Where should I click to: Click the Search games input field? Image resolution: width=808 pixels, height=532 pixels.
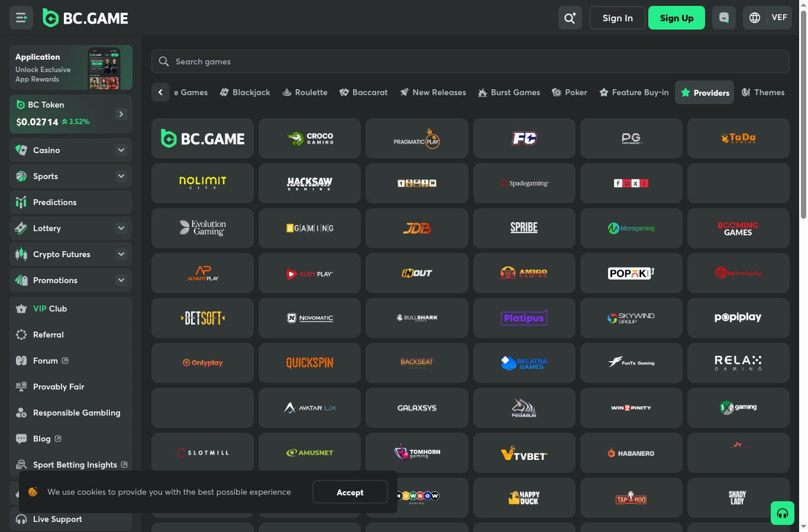point(470,61)
